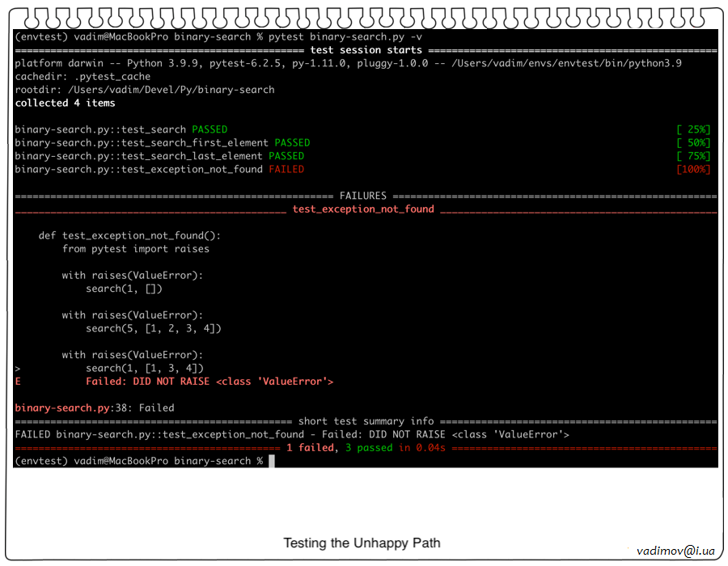Click the 'E Failed: DID NOT RAISE' error line
Image resolution: width=728 pixels, height=566 pixels.
[x=209, y=381]
